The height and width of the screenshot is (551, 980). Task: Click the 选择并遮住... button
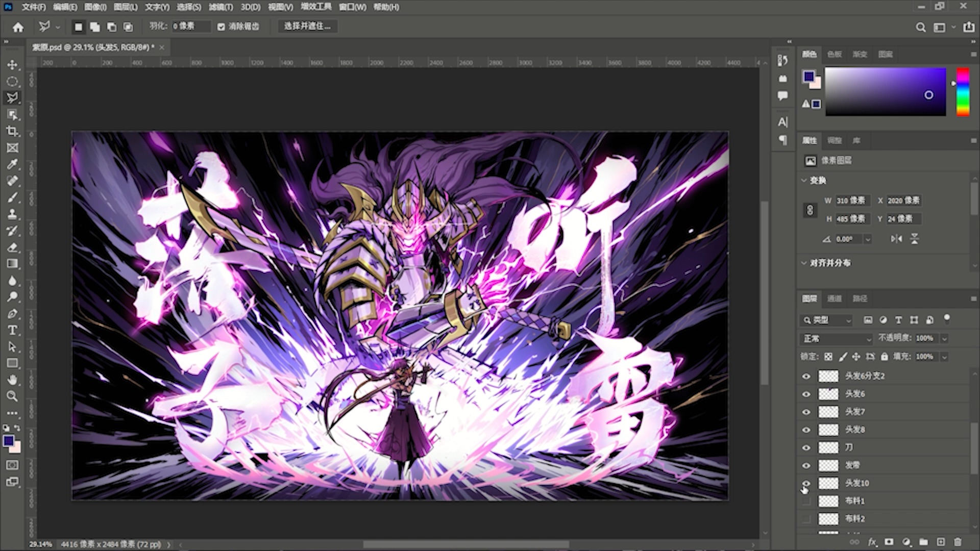tap(307, 27)
